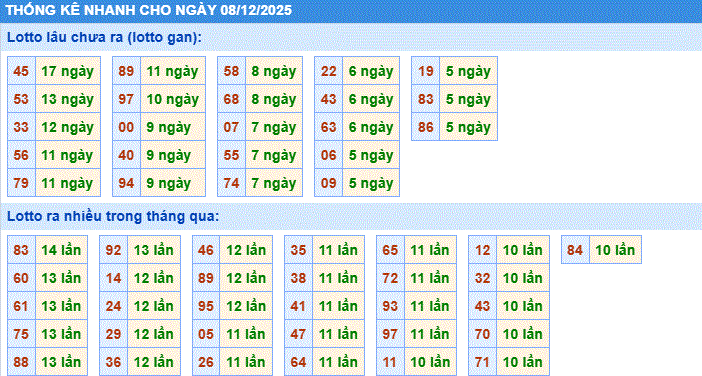Select frequent number 14
Image resolution: width=702 pixels, height=376 pixels.
[114, 278]
